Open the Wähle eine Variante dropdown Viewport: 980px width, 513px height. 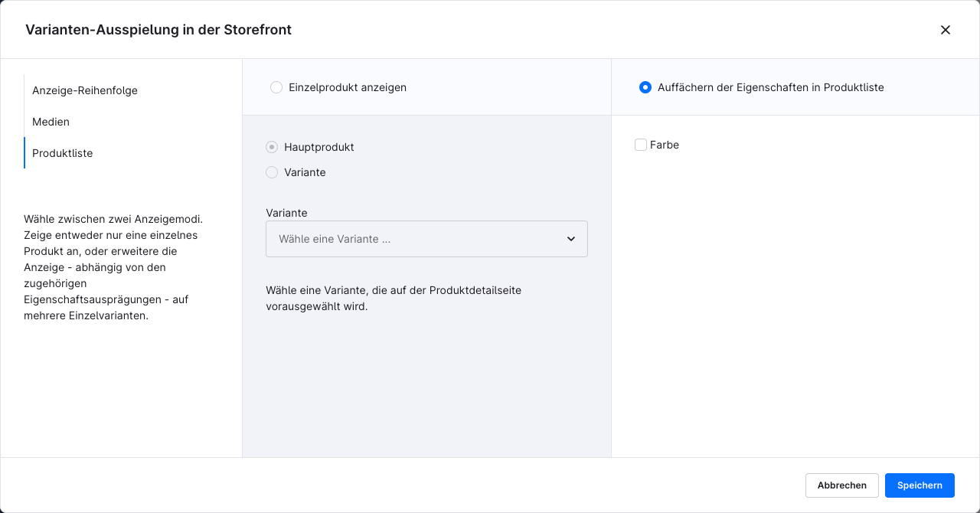(426, 239)
